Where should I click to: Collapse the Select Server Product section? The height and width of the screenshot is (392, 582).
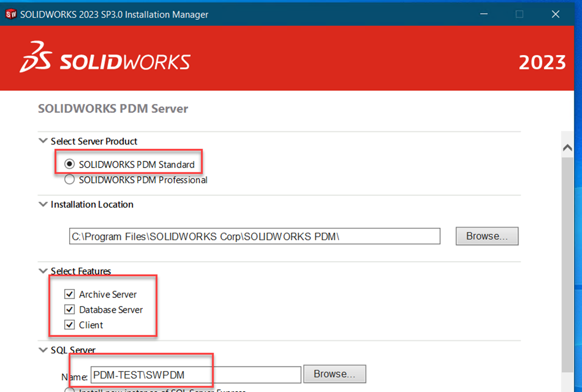coord(43,141)
